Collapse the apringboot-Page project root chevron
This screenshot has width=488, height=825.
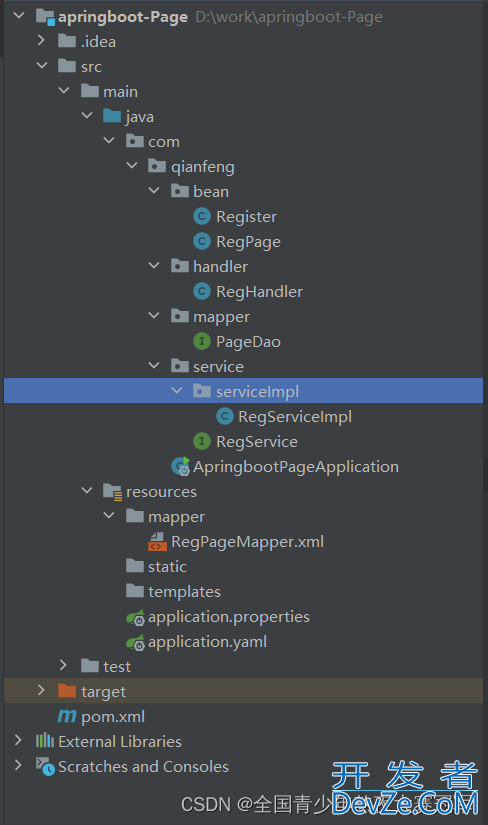19,16
